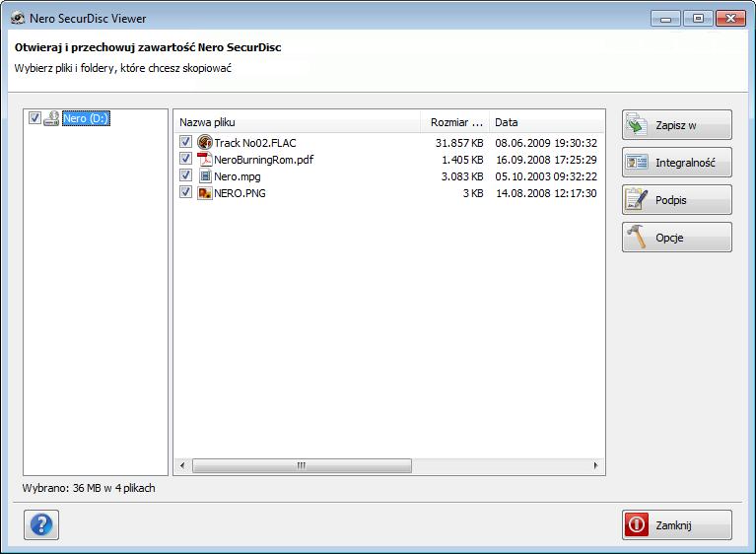Select the Nero (D:) tree node
756x554 pixels.
(87, 118)
